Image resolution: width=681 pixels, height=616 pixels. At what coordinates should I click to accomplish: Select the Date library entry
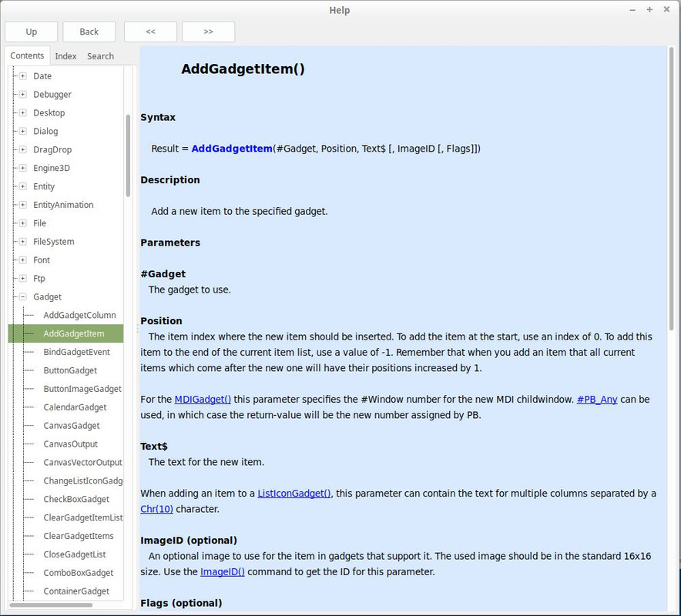point(42,76)
